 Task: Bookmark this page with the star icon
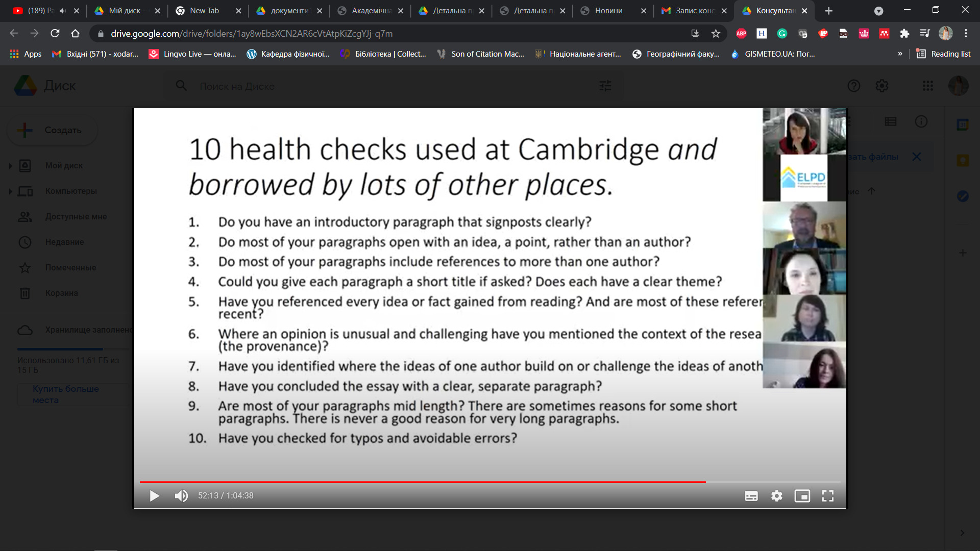716,34
